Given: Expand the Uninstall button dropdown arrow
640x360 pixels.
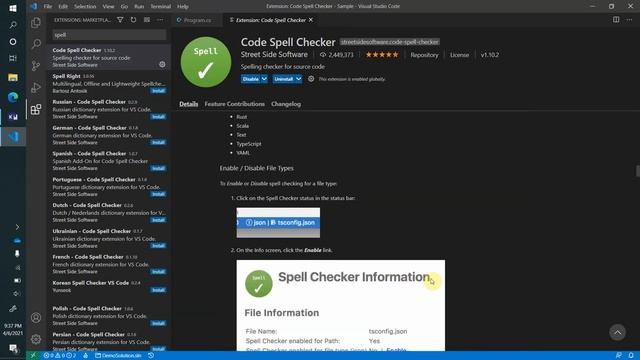Looking at the screenshot, I should coord(298,79).
